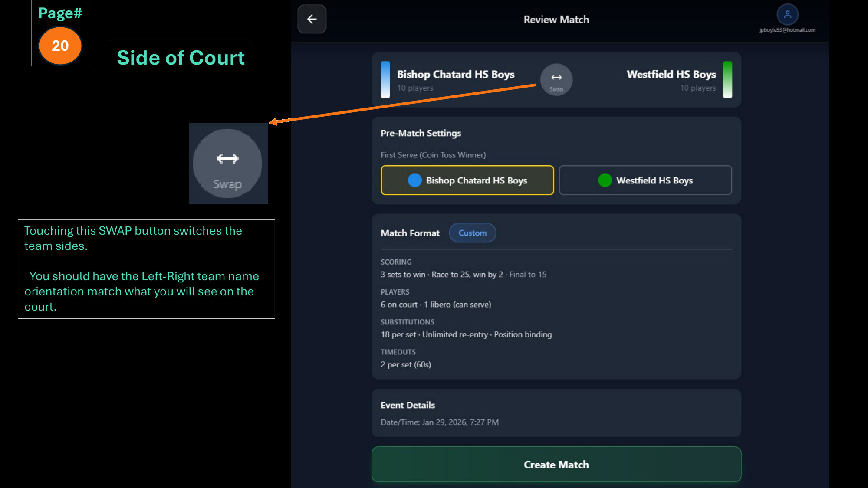Screen dimensions: 868x488
Task: Click the Event Details date/time line
Action: click(440, 422)
